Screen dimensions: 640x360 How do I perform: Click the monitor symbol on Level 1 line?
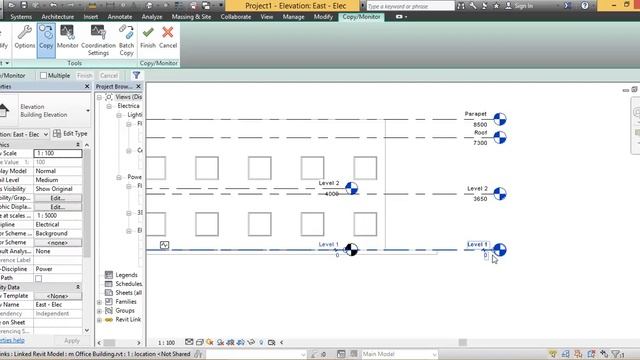(164, 245)
